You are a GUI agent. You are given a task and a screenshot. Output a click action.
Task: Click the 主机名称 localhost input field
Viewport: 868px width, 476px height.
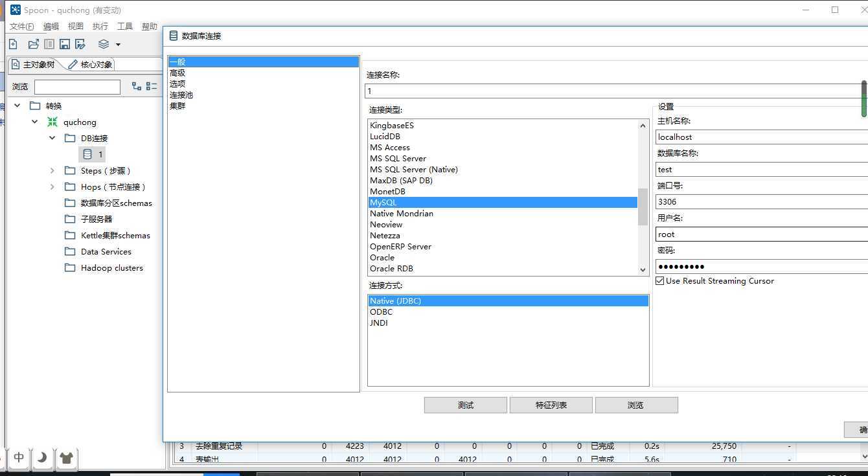click(758, 137)
